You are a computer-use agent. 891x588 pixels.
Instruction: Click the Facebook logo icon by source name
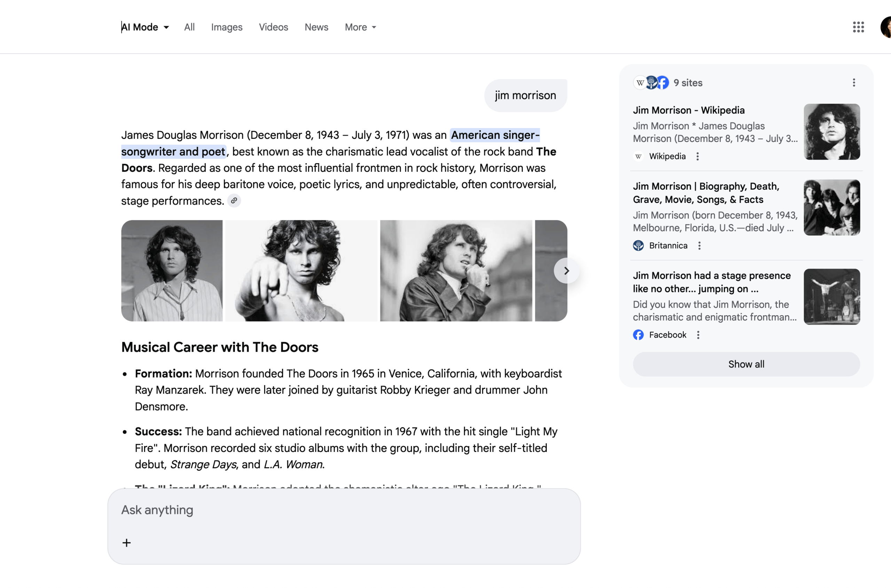click(638, 335)
